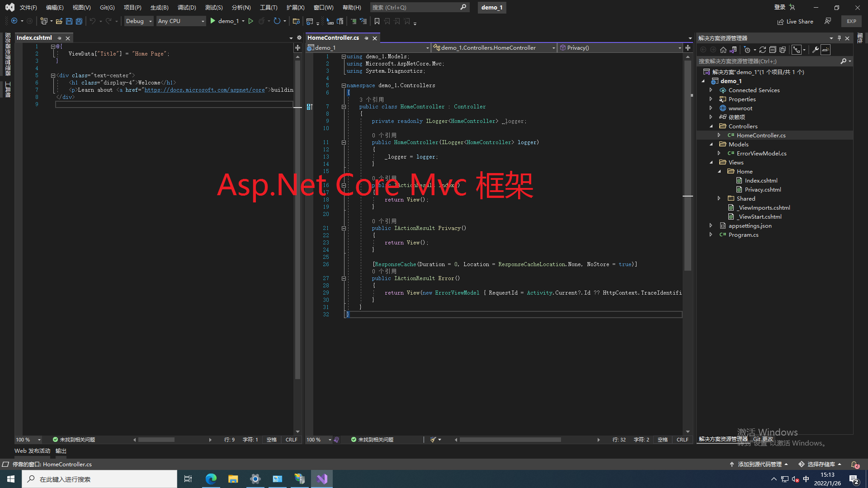Viewport: 868px width, 488px height.
Task: Click the Collapse All icon in Solution Explorer
Action: pos(773,50)
